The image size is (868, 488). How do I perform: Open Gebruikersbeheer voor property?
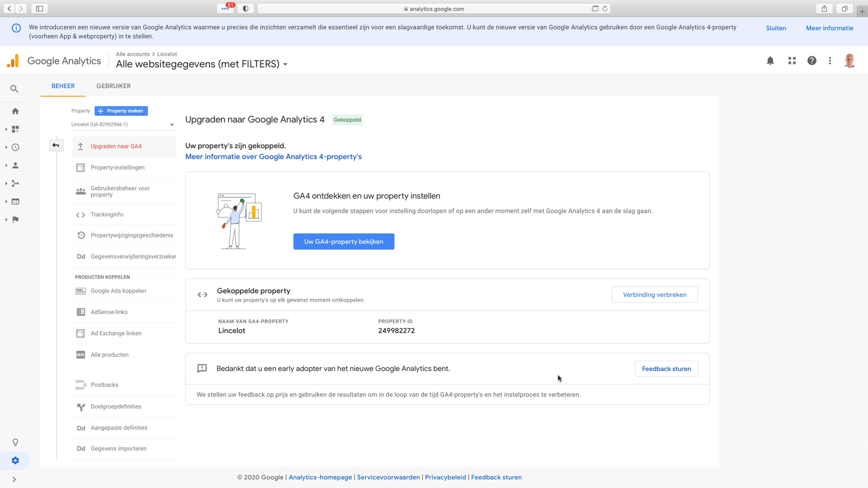tap(124, 191)
